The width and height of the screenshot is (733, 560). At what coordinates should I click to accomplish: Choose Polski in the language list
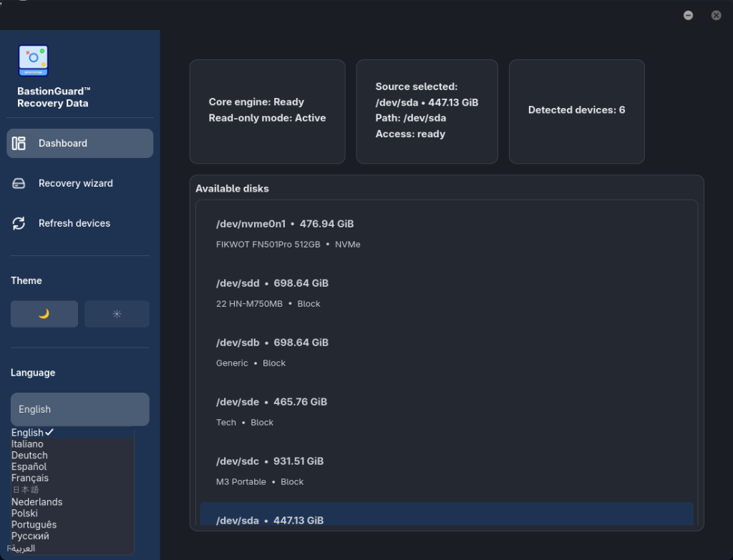72,513
